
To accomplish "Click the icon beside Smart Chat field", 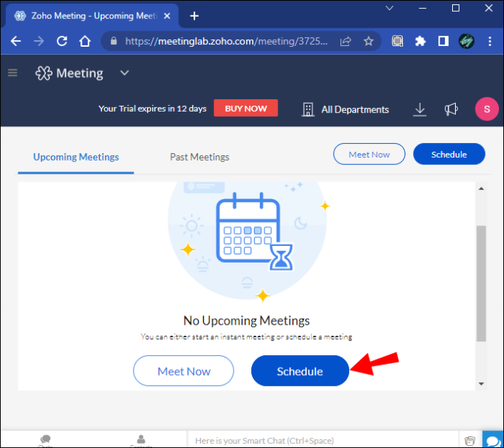I will 470,440.
